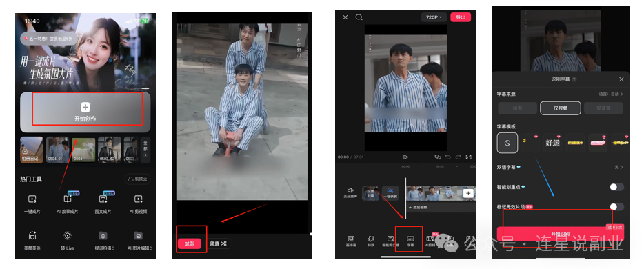Close the 识别字幕 panel
644x269 pixels.
pos(621,79)
